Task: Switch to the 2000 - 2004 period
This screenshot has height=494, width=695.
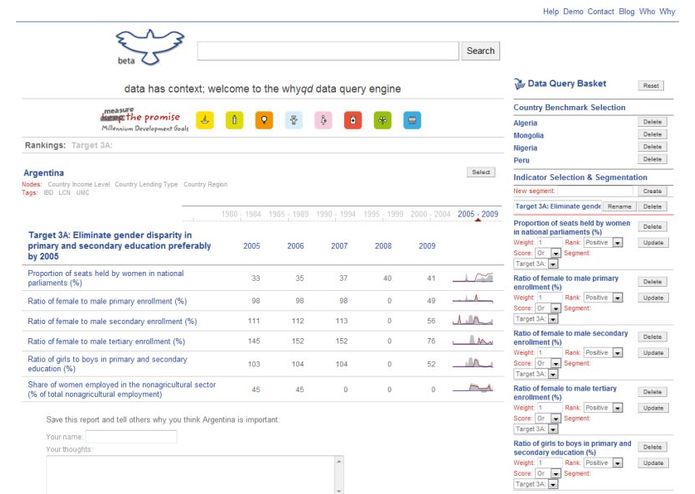Action: coord(430,214)
